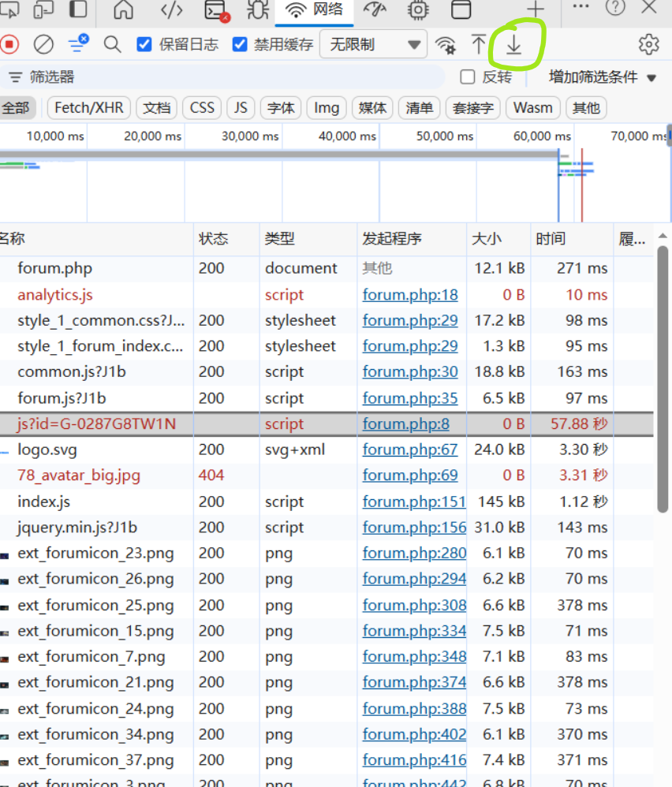Screen dimensions: 672x787
Task: Click the import HAR upload arrow
Action: point(479,44)
